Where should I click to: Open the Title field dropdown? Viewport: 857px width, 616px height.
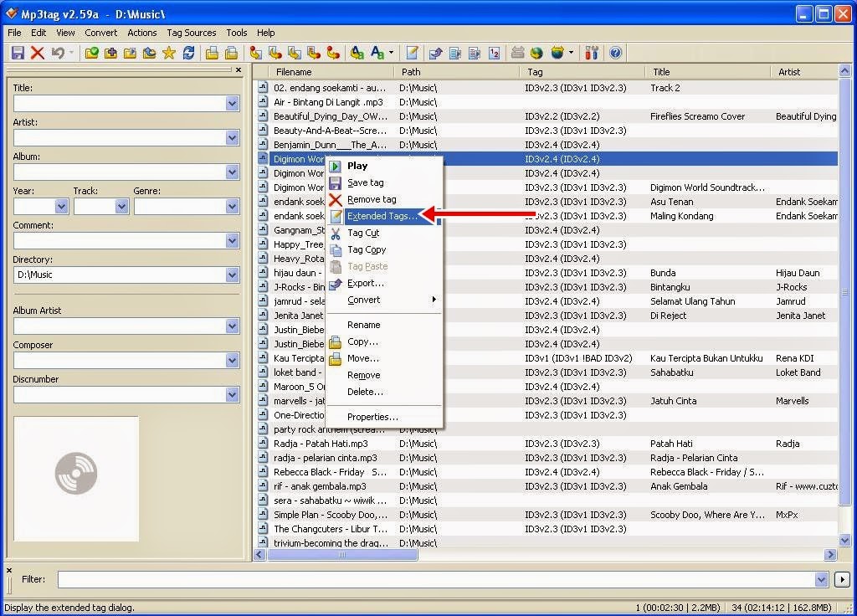[x=233, y=103]
